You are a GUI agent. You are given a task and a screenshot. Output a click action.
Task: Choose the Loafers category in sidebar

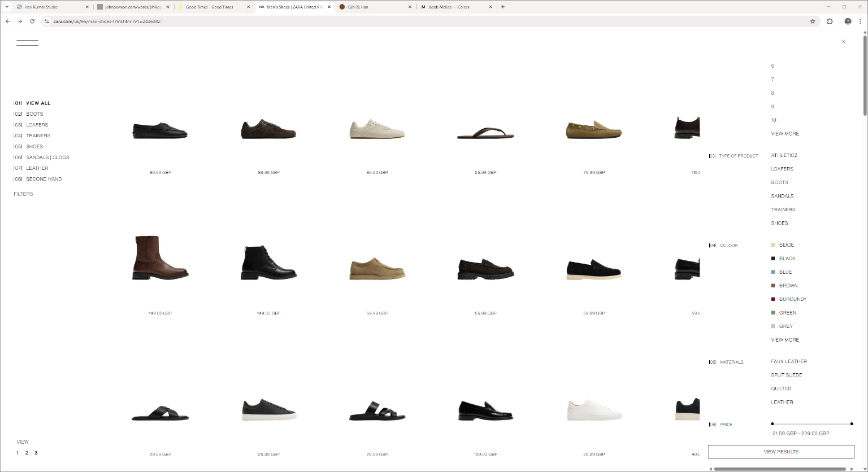[x=37, y=125]
